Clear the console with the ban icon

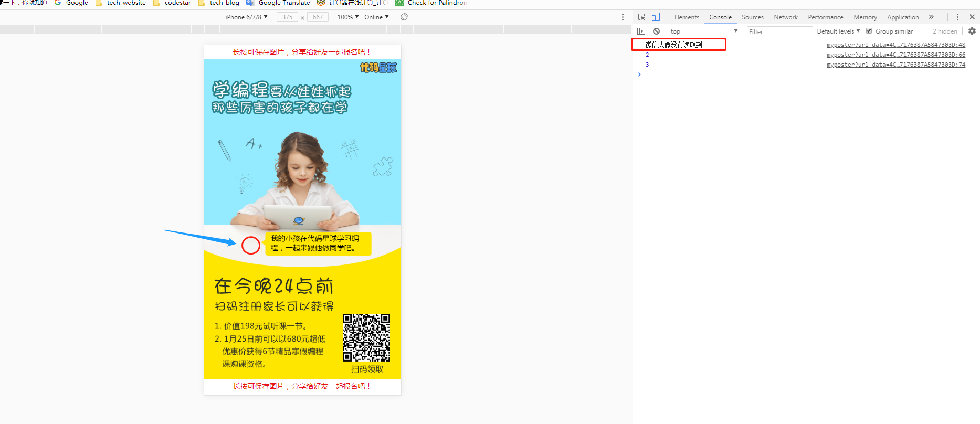(656, 31)
